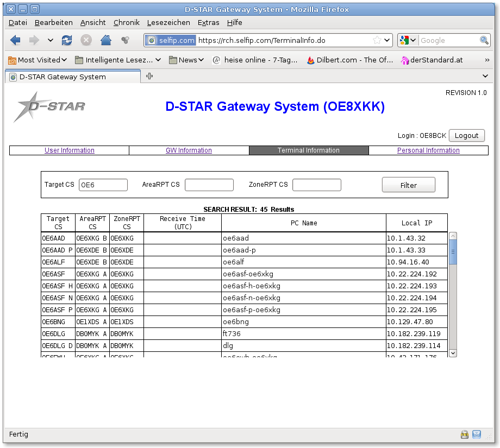Open the User Information link

tap(70, 150)
